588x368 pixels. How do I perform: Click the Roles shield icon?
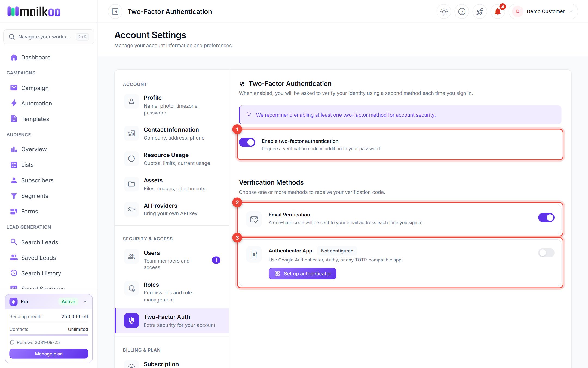(x=131, y=288)
